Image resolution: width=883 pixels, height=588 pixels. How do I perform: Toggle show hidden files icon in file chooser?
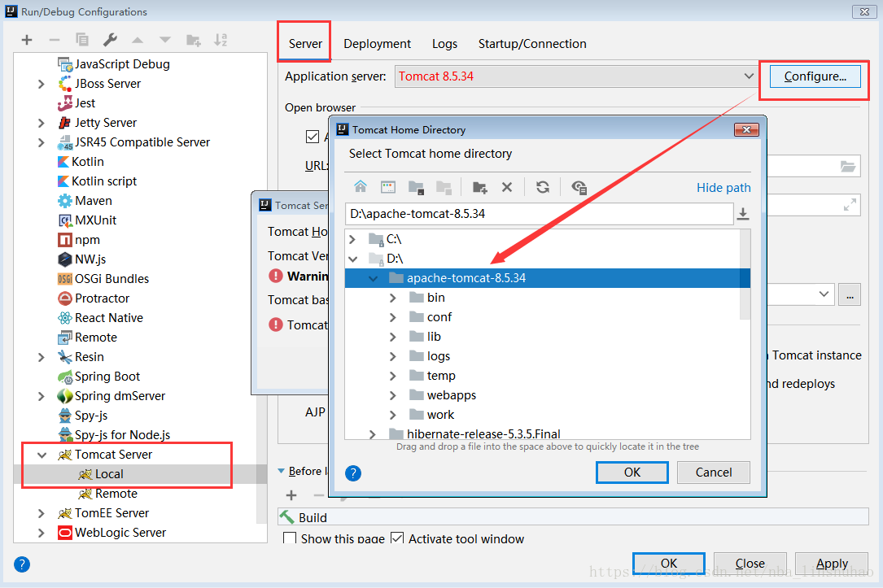579,187
